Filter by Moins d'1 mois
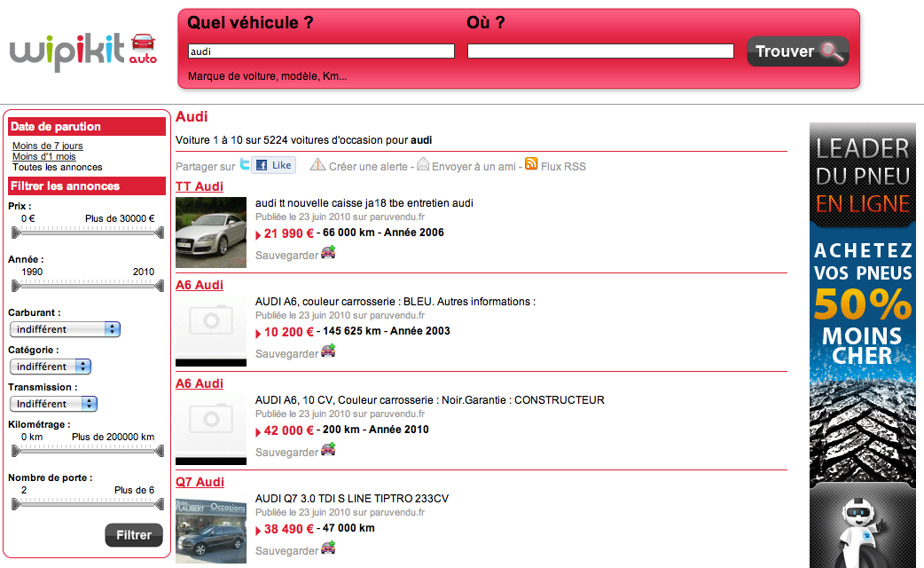Image resolution: width=924 pixels, height=568 pixels. point(44,156)
